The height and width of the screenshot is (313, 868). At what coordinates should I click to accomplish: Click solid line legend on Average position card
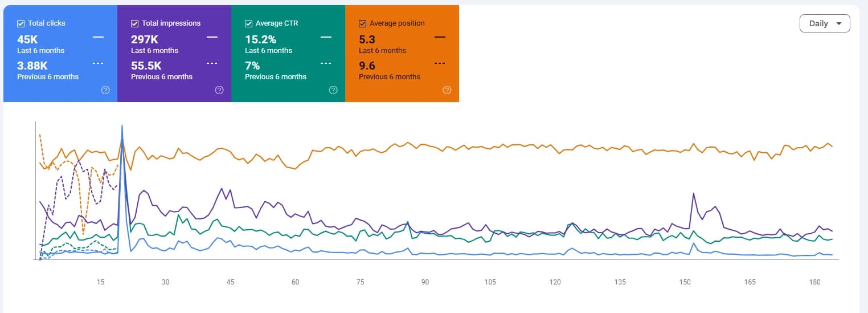tap(440, 37)
